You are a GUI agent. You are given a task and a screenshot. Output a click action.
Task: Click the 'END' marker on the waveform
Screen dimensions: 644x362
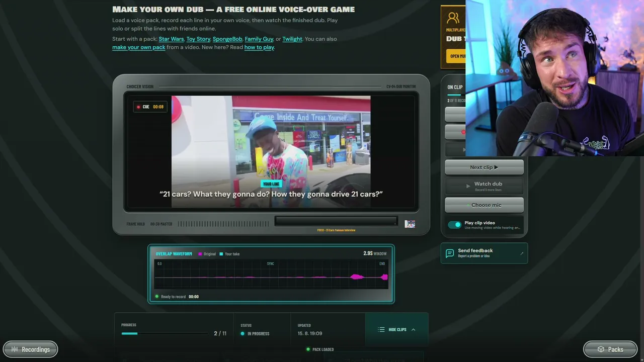pyautogui.click(x=382, y=263)
